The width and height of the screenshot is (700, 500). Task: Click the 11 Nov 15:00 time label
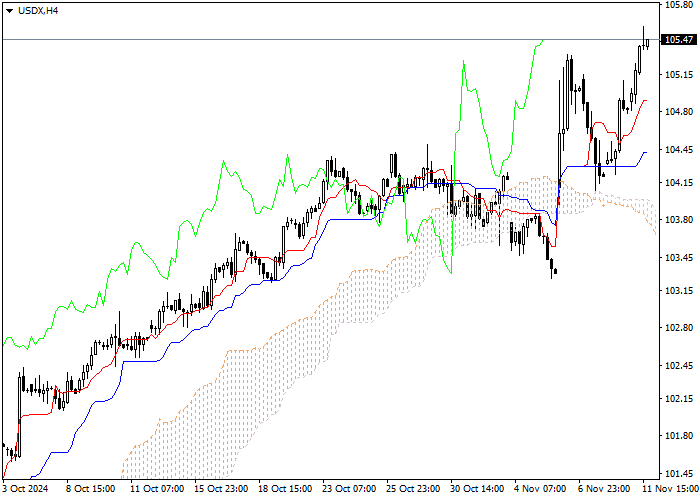coord(669,489)
